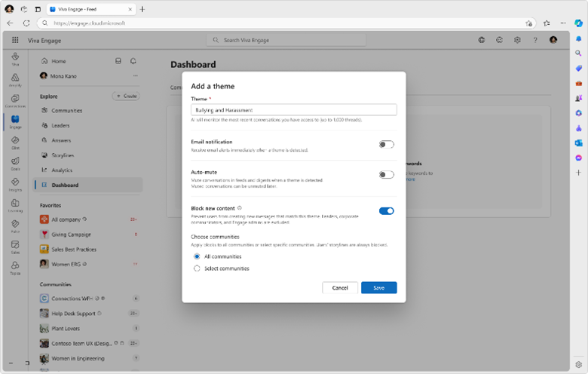
Task: Open the globe icon in header
Action: coord(482,40)
